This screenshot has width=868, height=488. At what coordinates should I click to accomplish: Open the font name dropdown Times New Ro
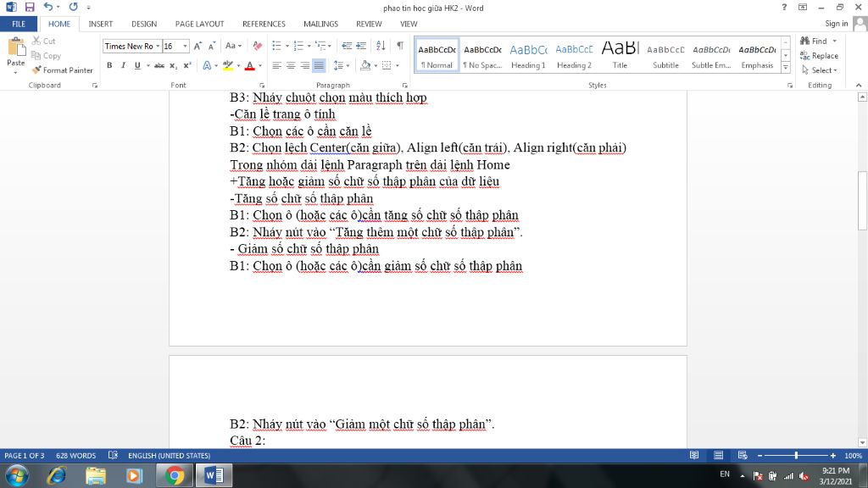click(x=158, y=46)
